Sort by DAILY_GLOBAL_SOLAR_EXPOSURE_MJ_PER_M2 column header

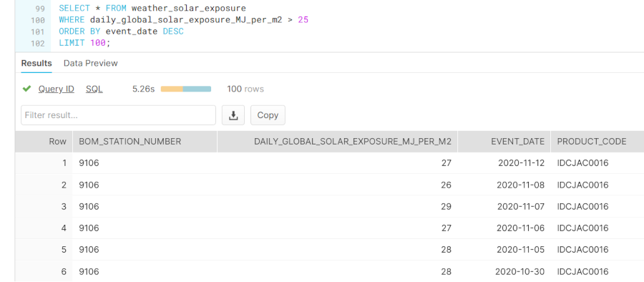337,142
